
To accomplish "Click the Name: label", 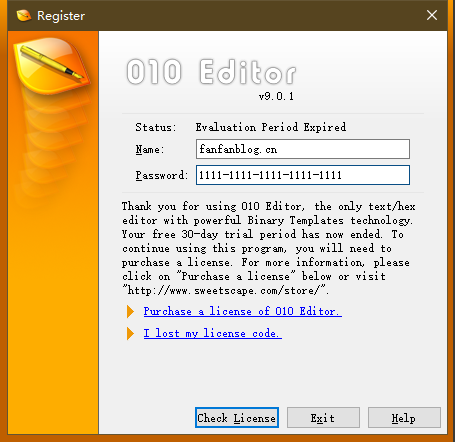I will coord(150,149).
